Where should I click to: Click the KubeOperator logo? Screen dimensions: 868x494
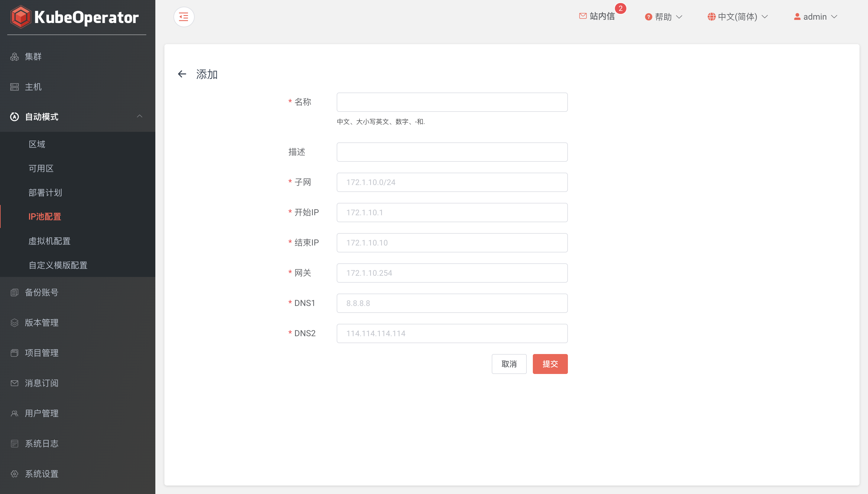point(75,17)
